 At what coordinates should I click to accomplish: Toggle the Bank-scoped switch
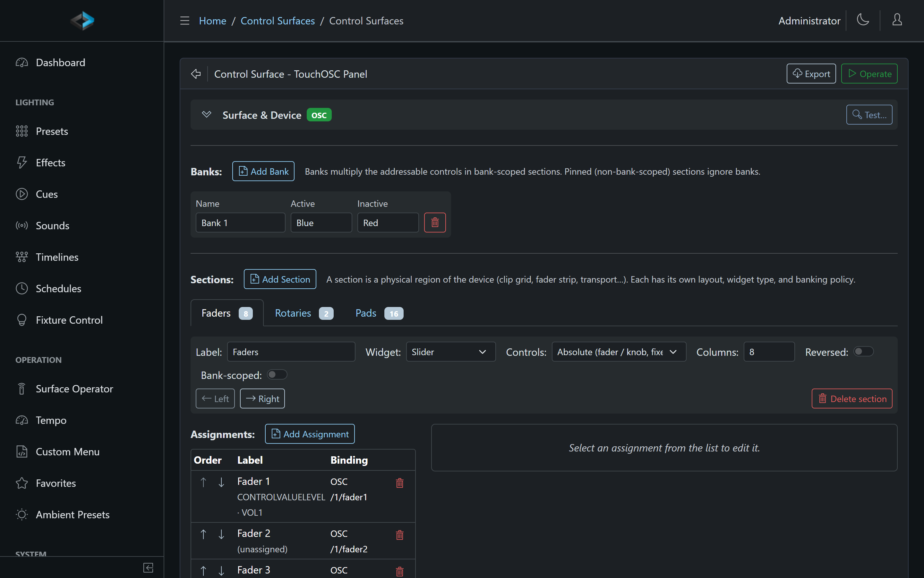click(x=277, y=375)
